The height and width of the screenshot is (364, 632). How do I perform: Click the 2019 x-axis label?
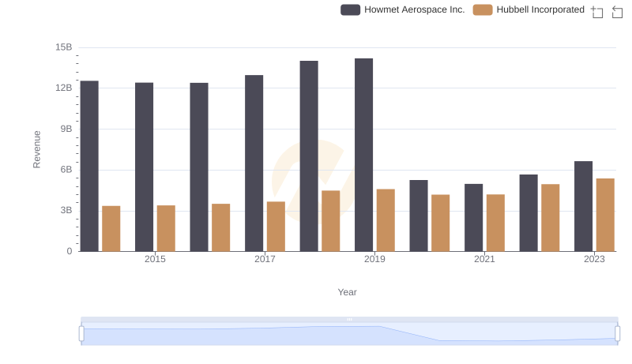374,259
